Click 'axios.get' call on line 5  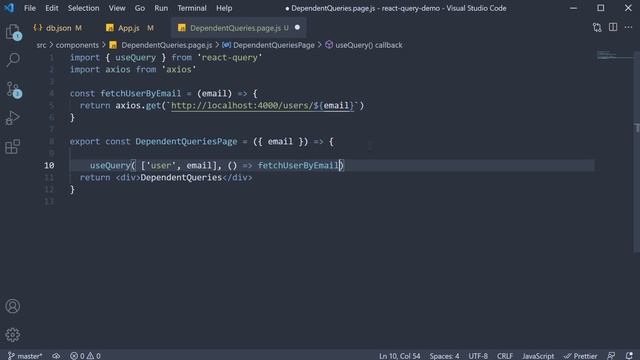pyautogui.click(x=138, y=106)
